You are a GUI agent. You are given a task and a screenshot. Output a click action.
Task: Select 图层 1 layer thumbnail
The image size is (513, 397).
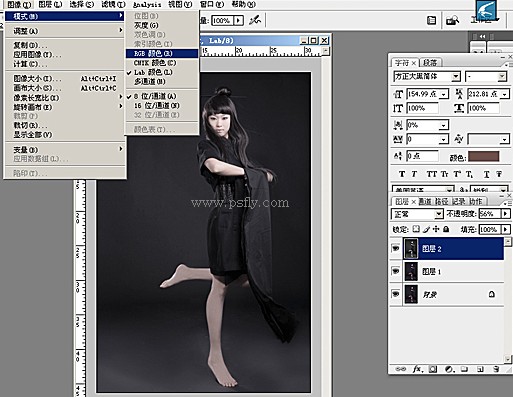click(411, 271)
